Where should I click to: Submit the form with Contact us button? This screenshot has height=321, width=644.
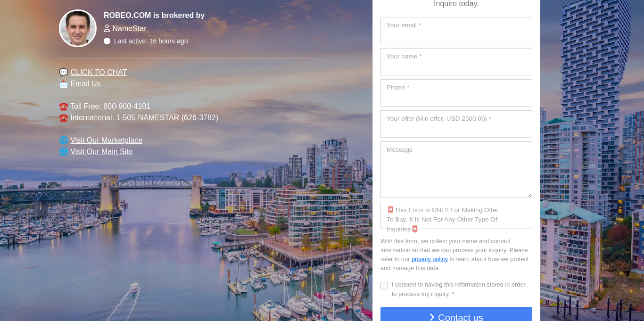point(456,315)
